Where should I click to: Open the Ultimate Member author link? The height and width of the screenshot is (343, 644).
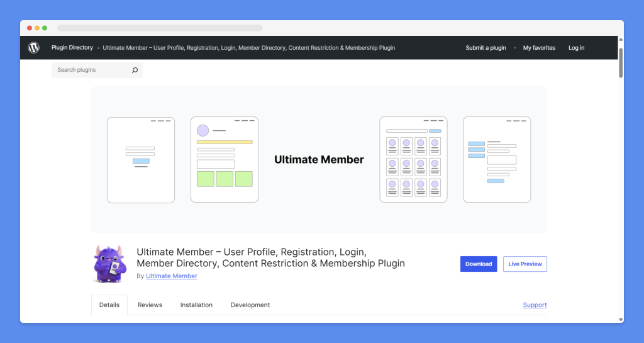pyautogui.click(x=171, y=276)
